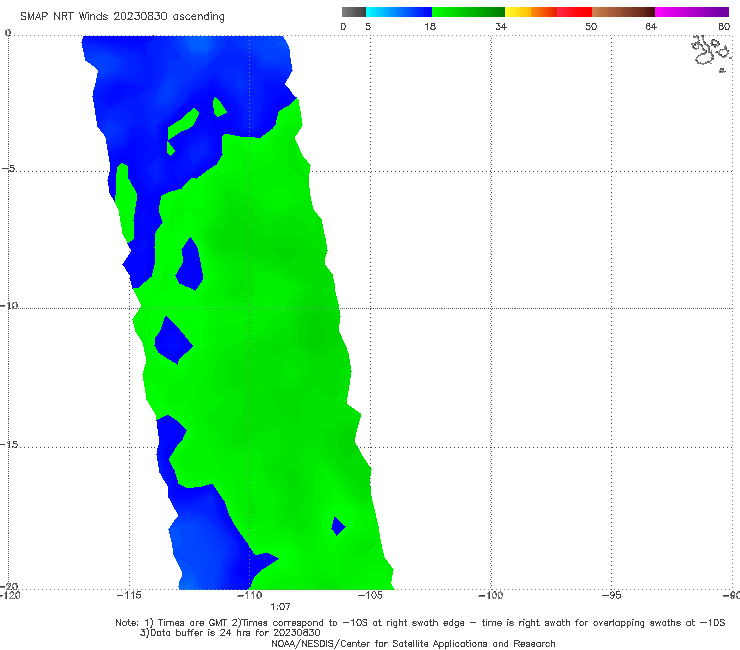
Task: Click the latitude axis label '-15'
Action: [9, 444]
